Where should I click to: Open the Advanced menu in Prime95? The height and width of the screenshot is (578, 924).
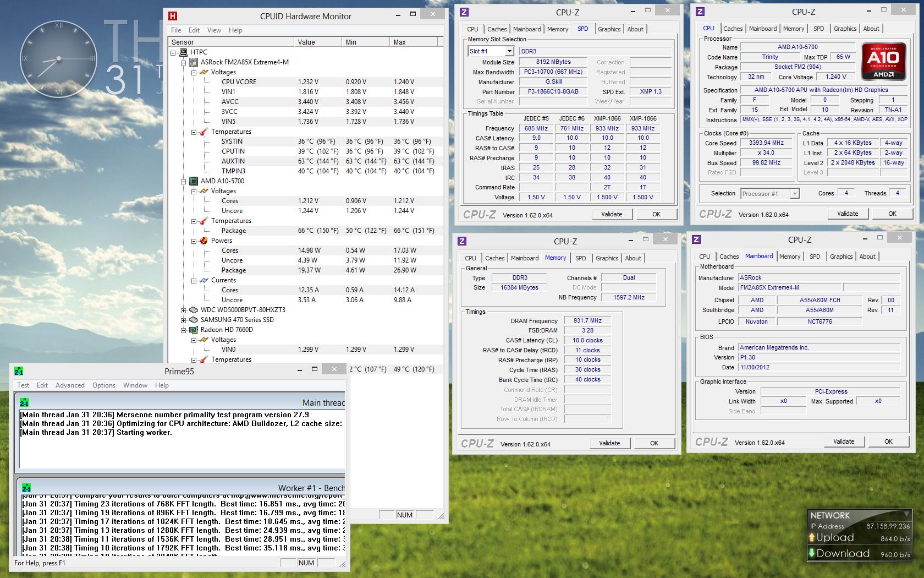tap(70, 385)
